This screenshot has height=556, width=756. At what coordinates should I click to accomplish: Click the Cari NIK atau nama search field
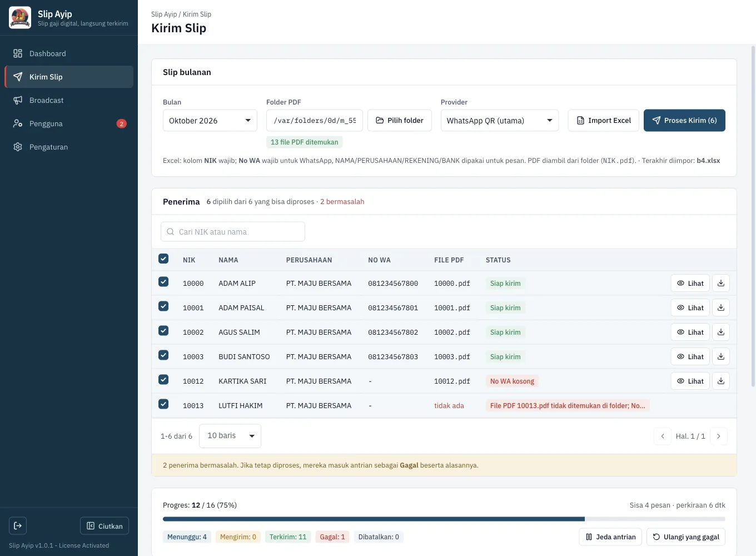(233, 232)
